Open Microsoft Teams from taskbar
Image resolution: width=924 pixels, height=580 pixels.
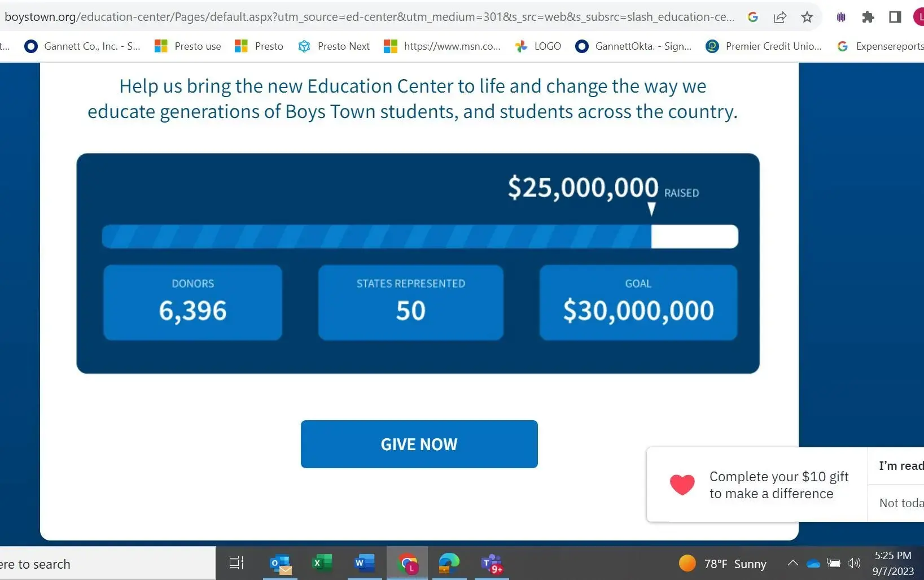tap(492, 563)
